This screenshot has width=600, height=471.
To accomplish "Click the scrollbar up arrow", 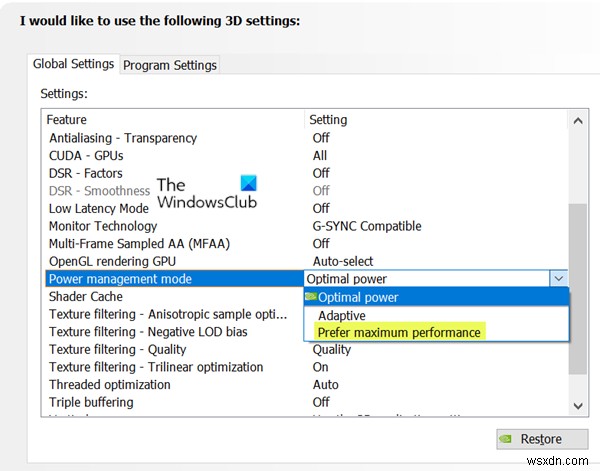I will (x=578, y=121).
